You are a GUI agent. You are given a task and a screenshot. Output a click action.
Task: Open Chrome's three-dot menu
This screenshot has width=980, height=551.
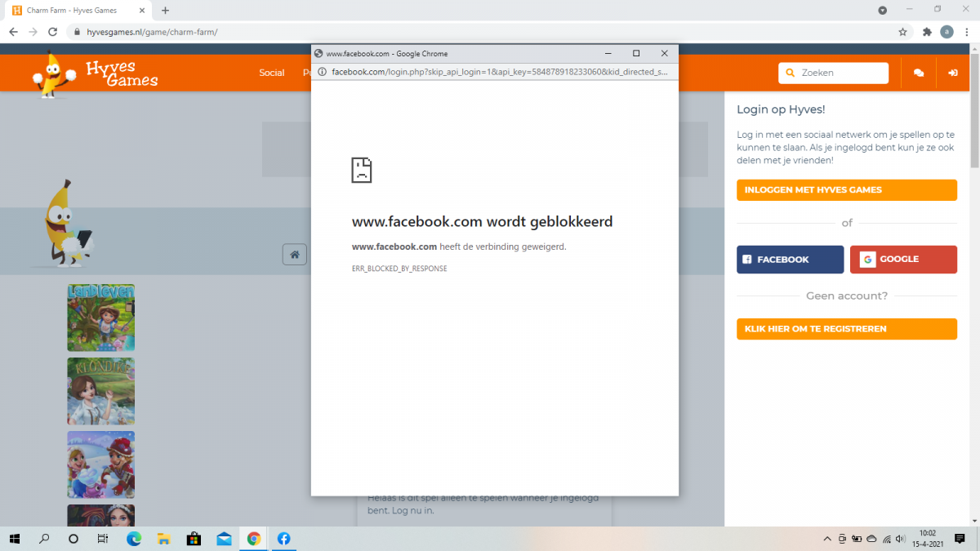pyautogui.click(x=967, y=32)
